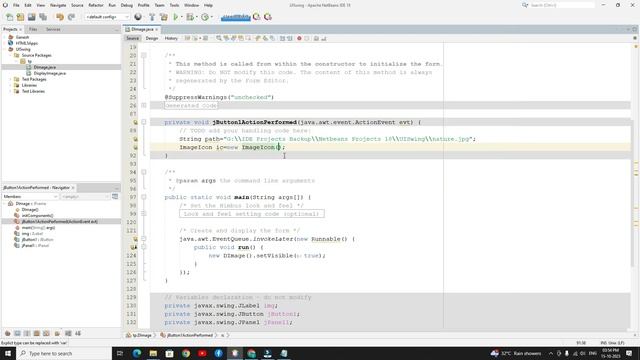Click the globe browser icon in toolbar
This screenshot has width=640, height=360.
coord(138,17)
